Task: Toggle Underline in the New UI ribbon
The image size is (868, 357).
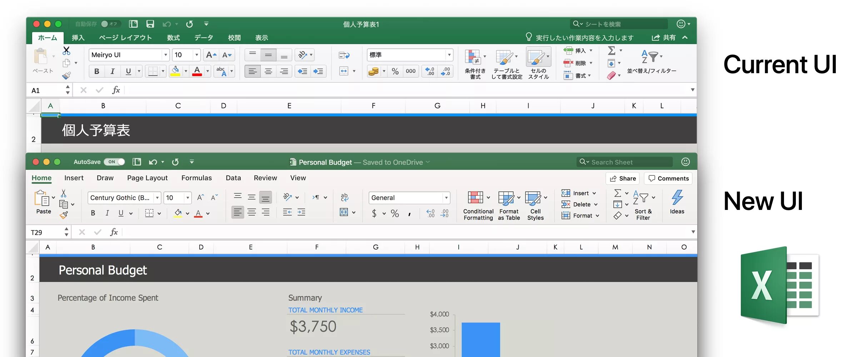Action: click(121, 213)
